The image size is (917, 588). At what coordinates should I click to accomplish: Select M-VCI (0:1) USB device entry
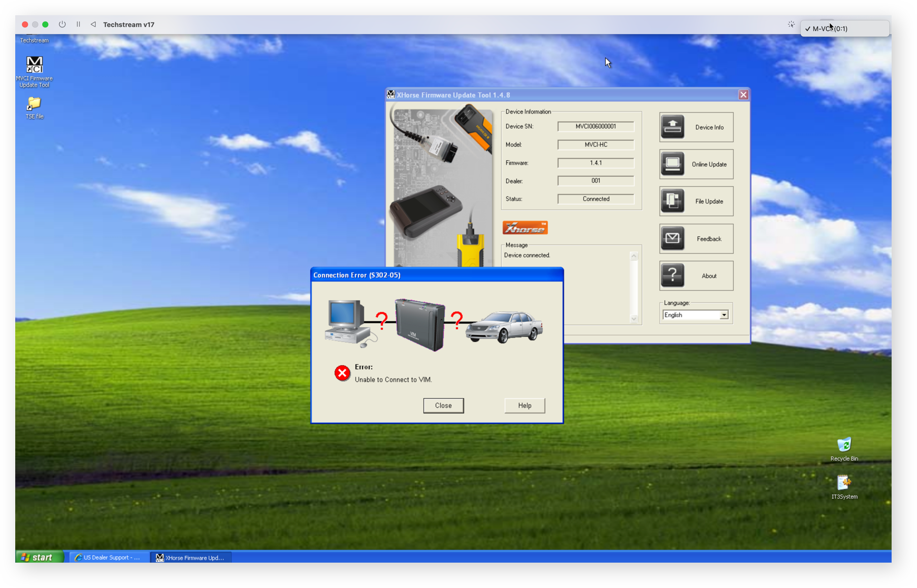(x=845, y=28)
